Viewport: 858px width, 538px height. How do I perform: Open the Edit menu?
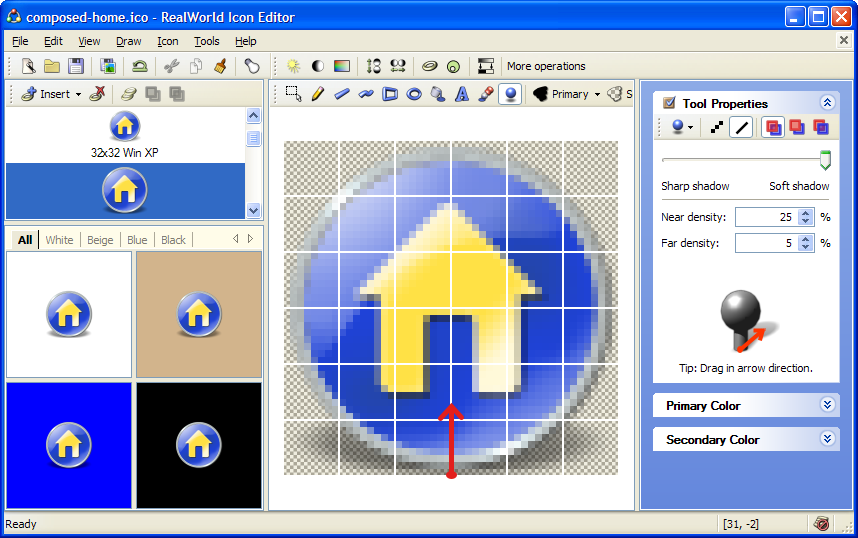(53, 41)
